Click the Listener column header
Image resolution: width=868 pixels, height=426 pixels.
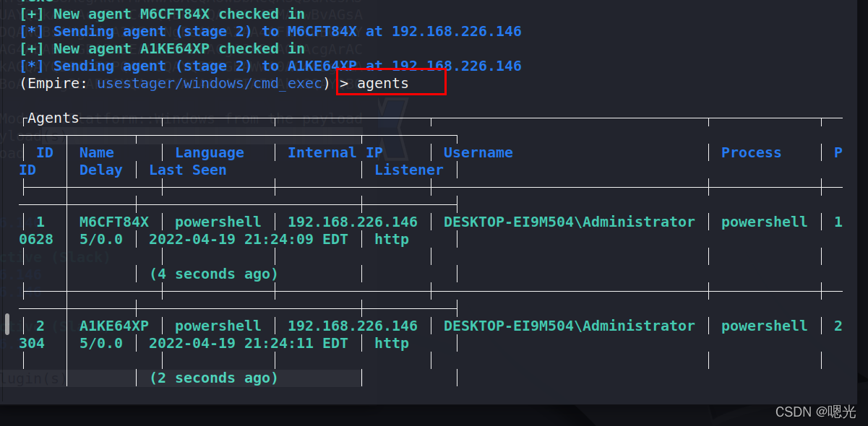pyautogui.click(x=408, y=170)
